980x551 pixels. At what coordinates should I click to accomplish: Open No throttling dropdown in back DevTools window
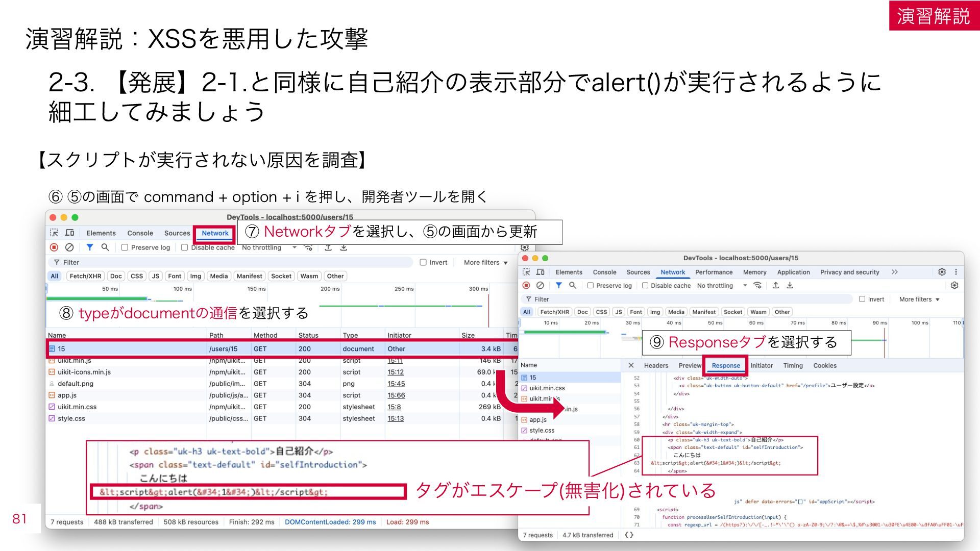(269, 247)
